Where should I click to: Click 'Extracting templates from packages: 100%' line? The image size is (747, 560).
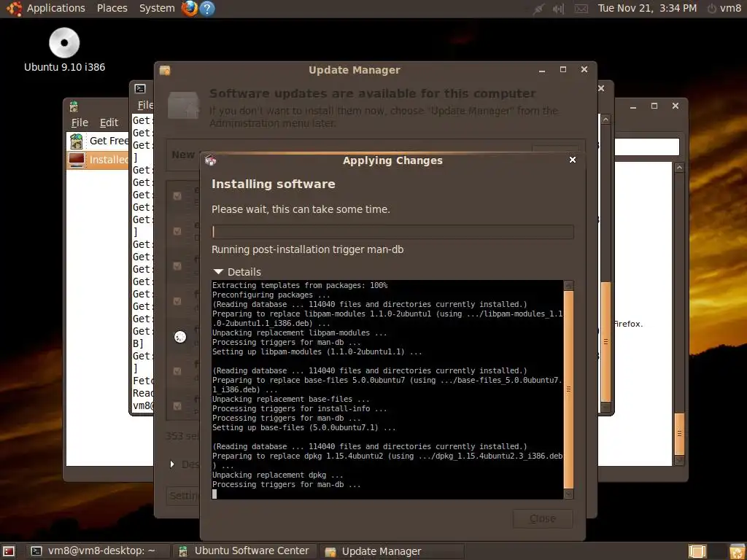(x=300, y=285)
